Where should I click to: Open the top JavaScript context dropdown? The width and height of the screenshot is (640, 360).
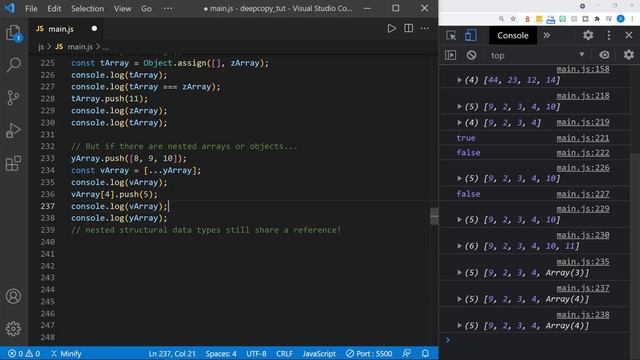pos(537,55)
